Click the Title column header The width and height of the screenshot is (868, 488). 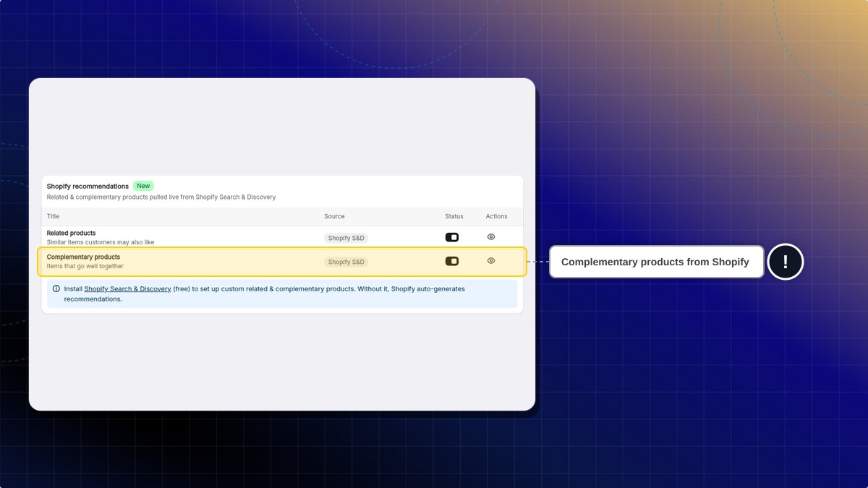(53, 216)
